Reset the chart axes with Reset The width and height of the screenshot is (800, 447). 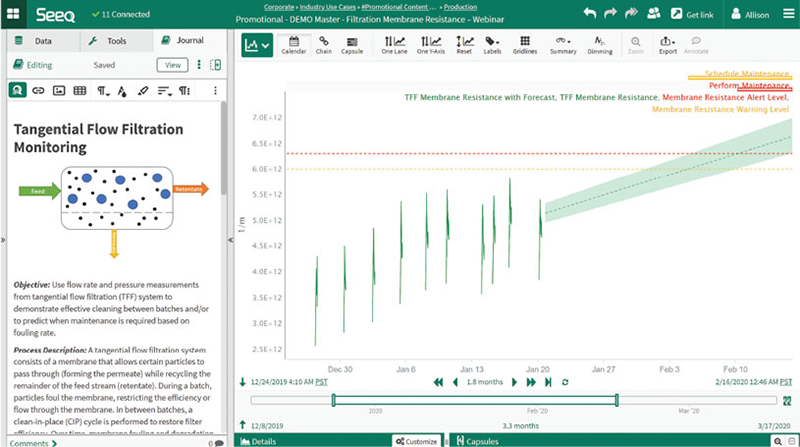click(465, 45)
